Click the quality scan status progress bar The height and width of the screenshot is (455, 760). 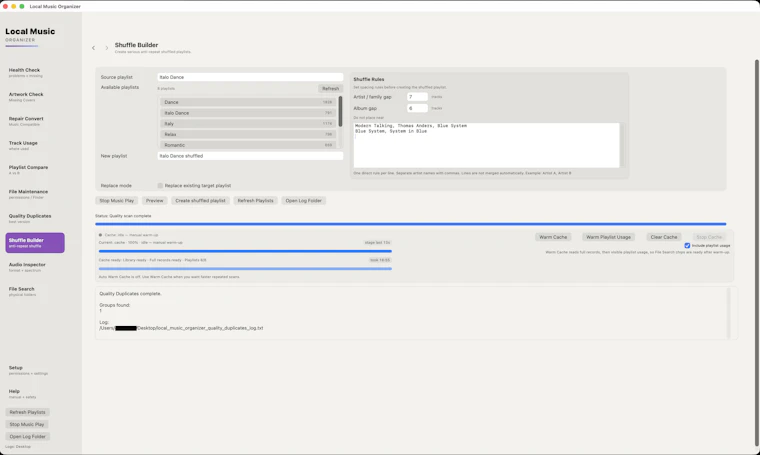411,224
